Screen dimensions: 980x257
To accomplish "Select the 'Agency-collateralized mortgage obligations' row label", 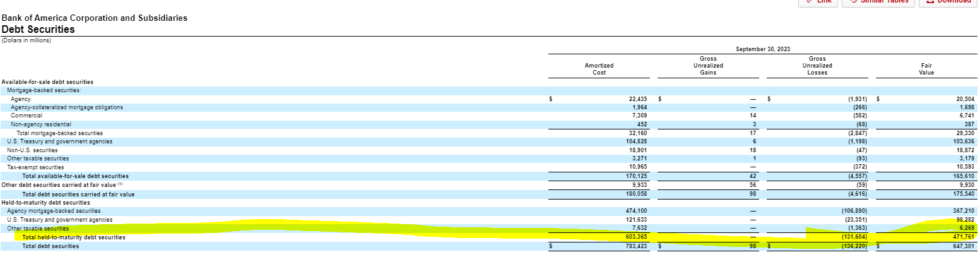I will point(67,107).
